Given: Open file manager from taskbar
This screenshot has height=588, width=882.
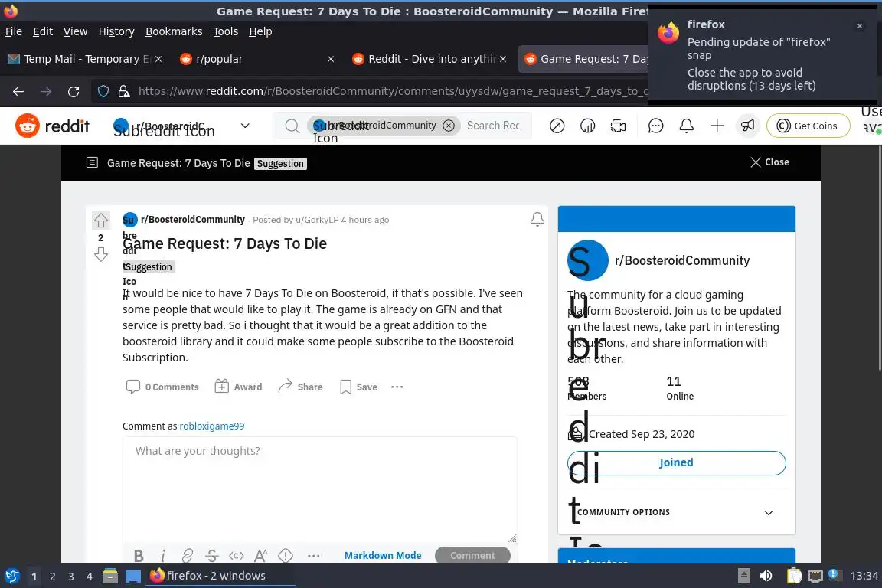Looking at the screenshot, I should pos(110,576).
